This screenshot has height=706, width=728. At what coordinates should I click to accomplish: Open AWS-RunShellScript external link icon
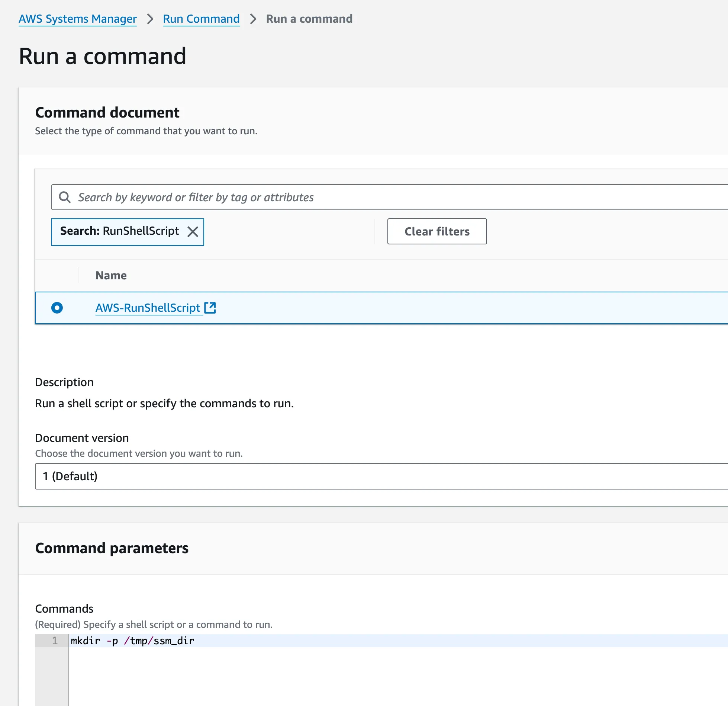pyautogui.click(x=210, y=308)
